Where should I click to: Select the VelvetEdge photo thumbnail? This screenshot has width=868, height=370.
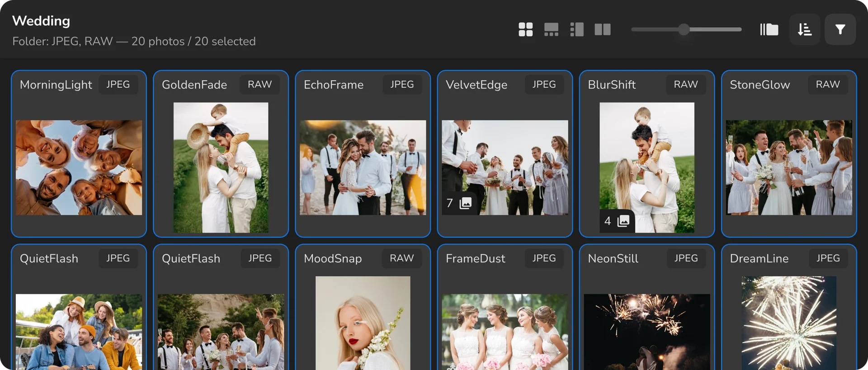click(x=505, y=167)
